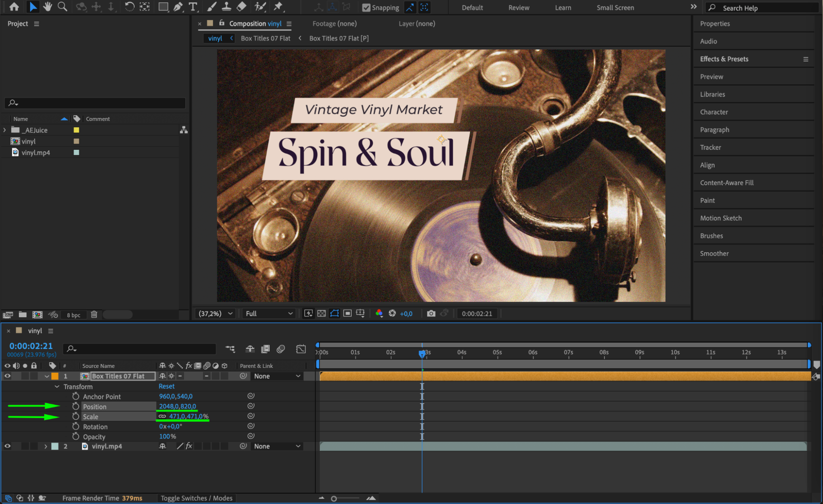Open the Box Titles 07 Flat breadcrumb tab
Viewport: 823px width, 504px height.
(x=266, y=38)
